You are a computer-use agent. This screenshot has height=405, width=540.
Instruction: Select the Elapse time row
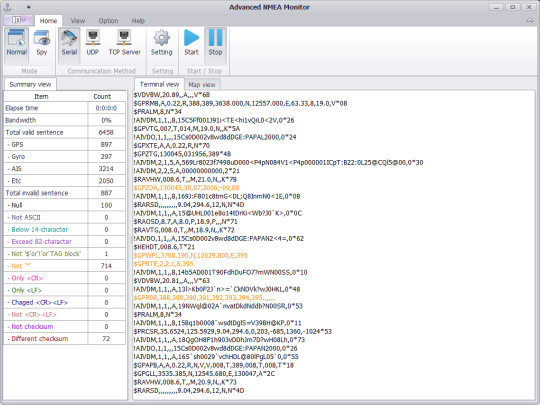click(64, 108)
